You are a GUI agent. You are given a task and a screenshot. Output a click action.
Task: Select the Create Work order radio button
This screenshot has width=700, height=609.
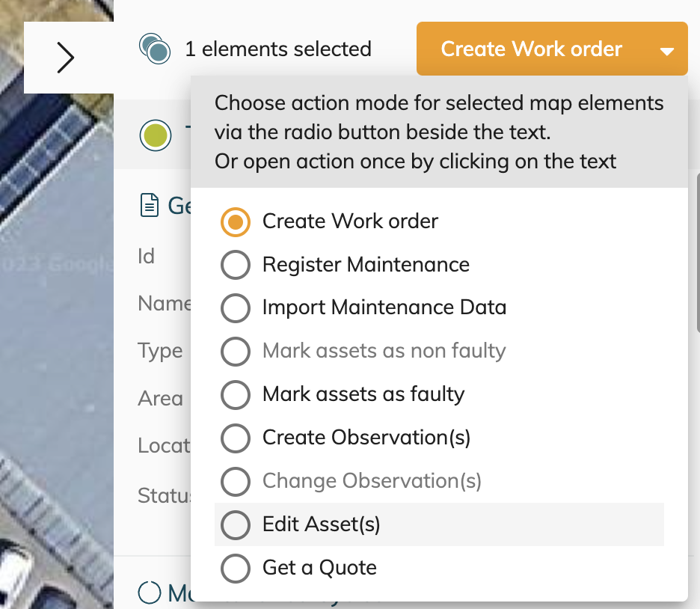click(x=236, y=222)
